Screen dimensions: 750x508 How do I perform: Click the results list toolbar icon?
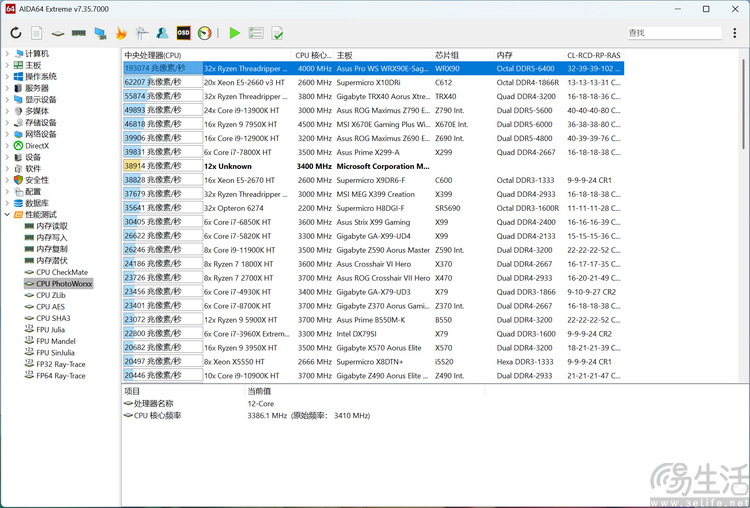(256, 33)
